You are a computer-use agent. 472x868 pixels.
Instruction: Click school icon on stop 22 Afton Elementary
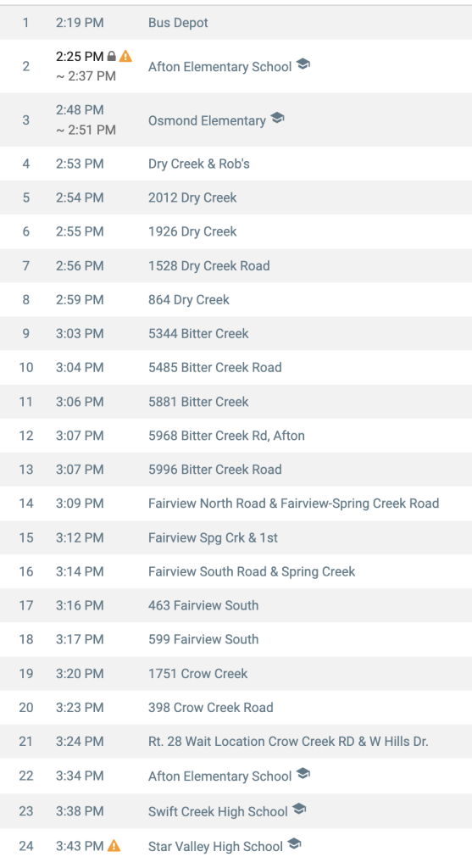coord(303,773)
